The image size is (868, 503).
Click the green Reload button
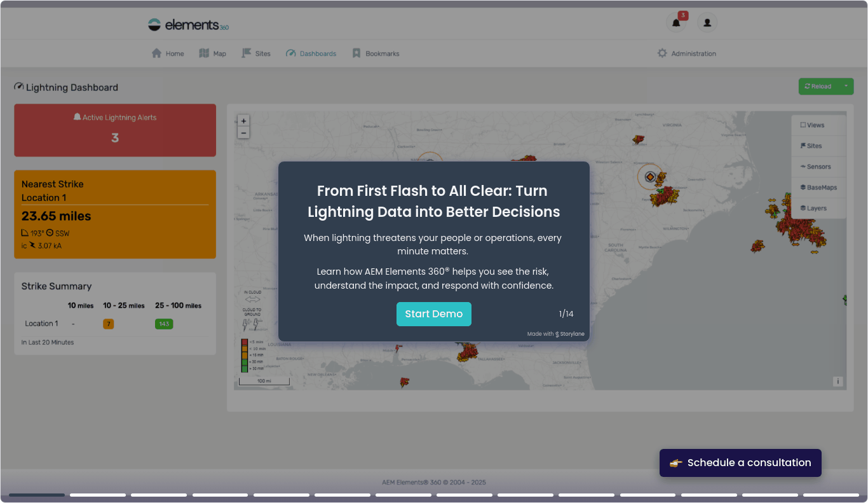tap(818, 86)
